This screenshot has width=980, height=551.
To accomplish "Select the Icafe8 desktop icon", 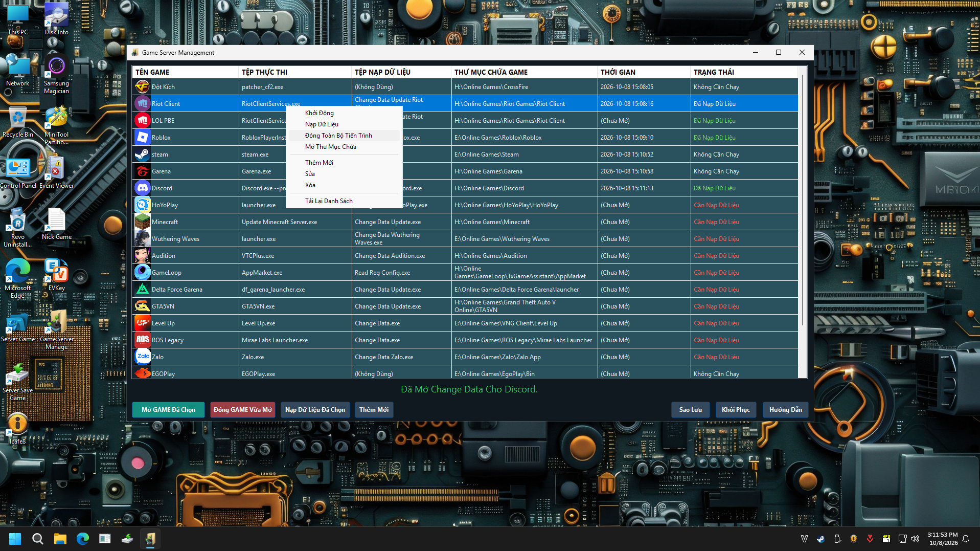I will (17, 429).
